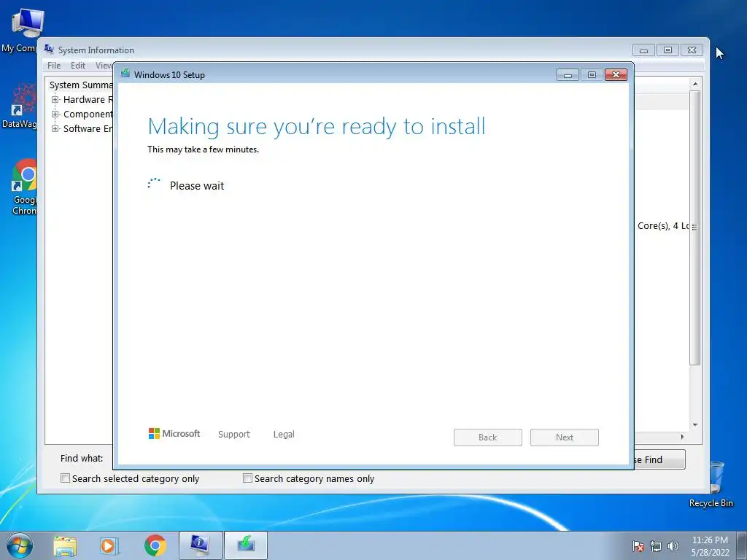Open volume control speaker icon
The height and width of the screenshot is (560, 747).
673,546
